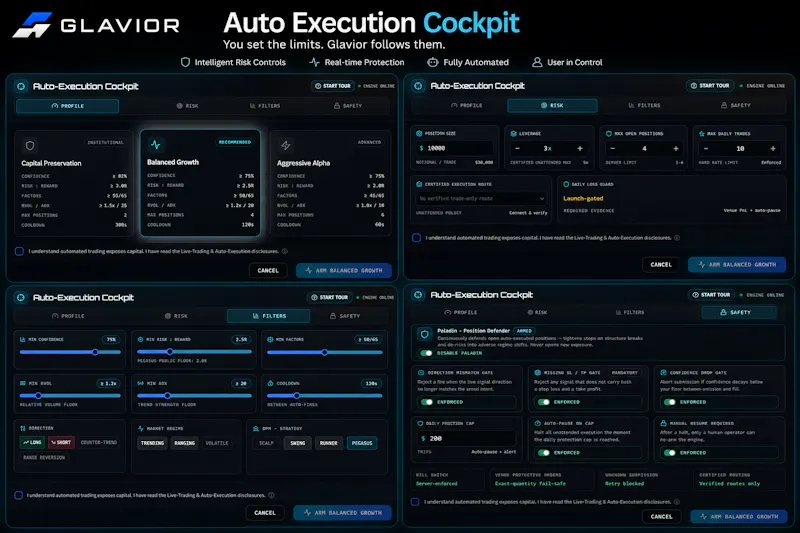Toggle the Auto-Pause on Cap enforced switch

544,452
